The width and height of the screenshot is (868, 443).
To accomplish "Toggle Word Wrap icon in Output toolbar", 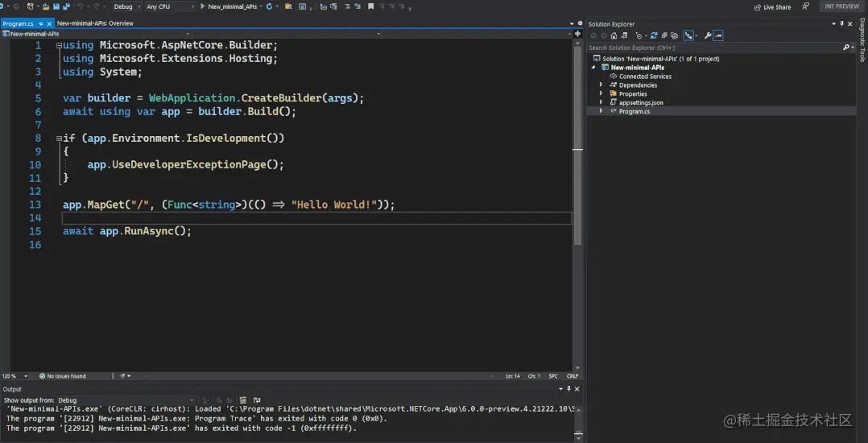I will pyautogui.click(x=256, y=400).
